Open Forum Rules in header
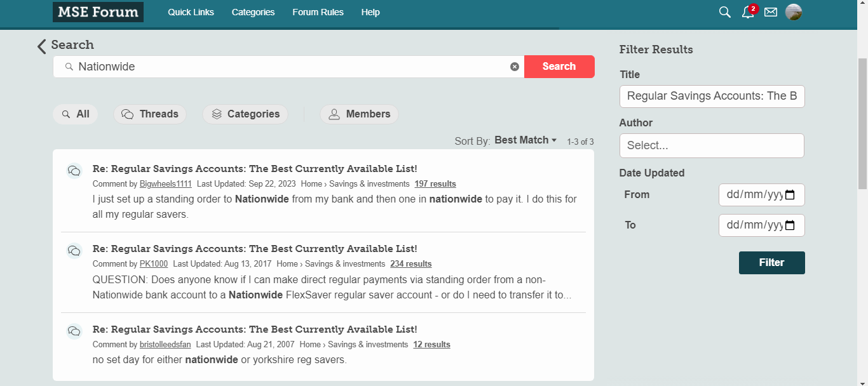Image resolution: width=868 pixels, height=386 pixels. [x=318, y=12]
